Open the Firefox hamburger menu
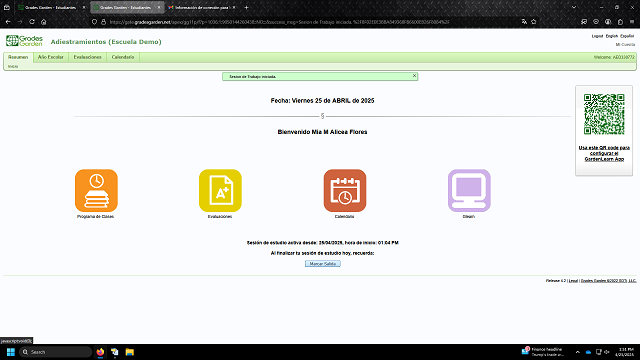Image resolution: width=640 pixels, height=360 pixels. pyautogui.click(x=632, y=22)
